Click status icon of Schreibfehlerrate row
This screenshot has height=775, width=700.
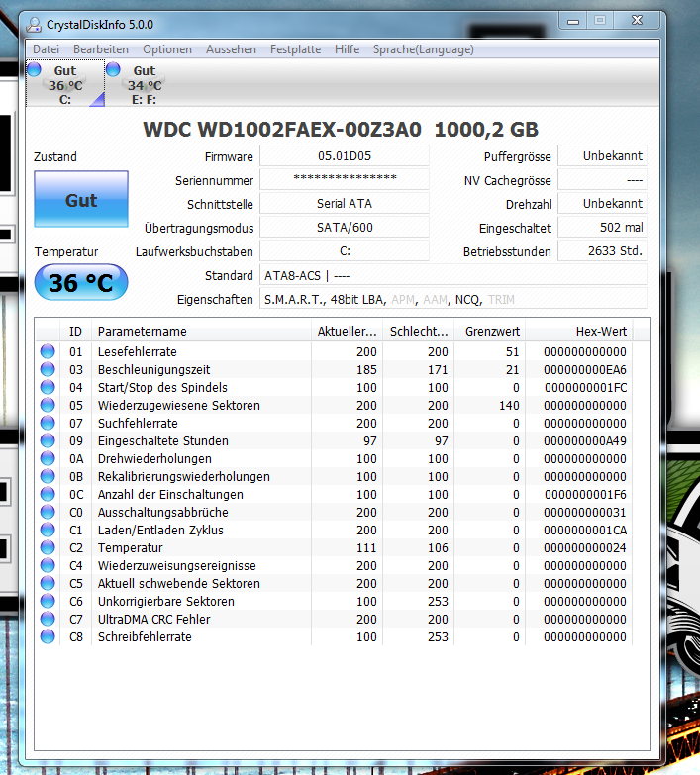(48, 636)
